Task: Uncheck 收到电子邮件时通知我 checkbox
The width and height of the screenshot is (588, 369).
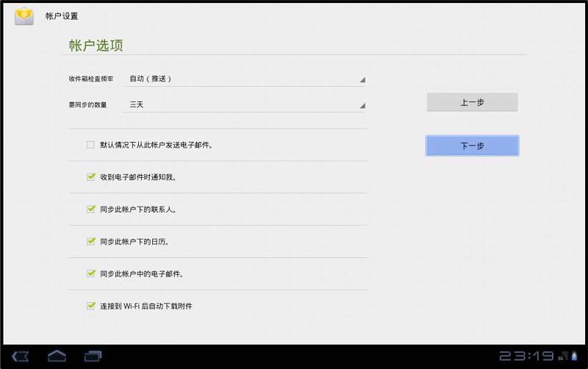Action: pyautogui.click(x=90, y=176)
